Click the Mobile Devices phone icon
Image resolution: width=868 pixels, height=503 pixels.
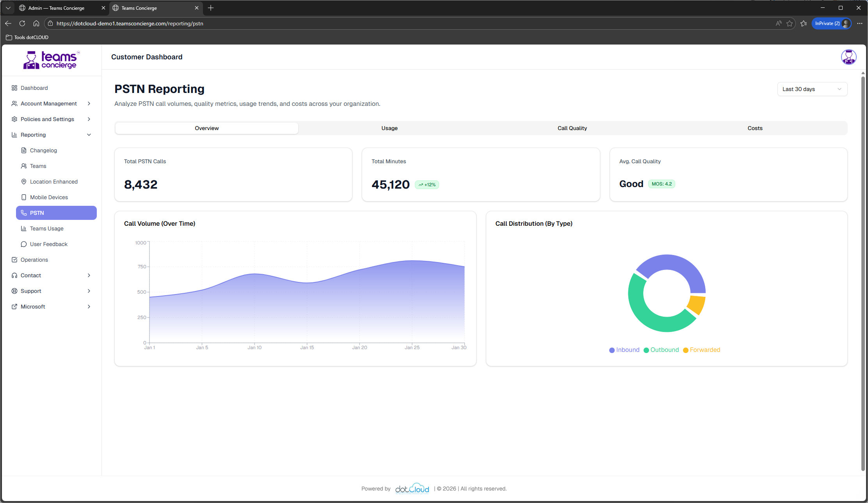[x=24, y=197]
